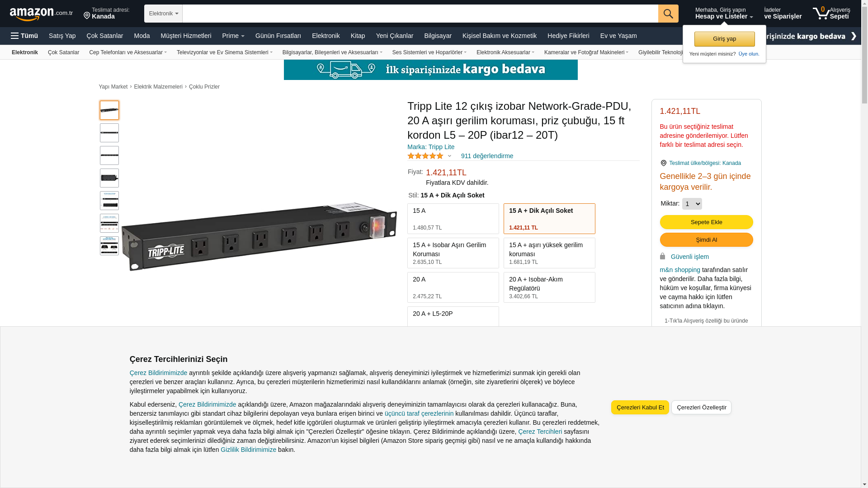Select the 20 A + L5-20P style option
This screenshot has height=488, width=868.
coord(453,316)
